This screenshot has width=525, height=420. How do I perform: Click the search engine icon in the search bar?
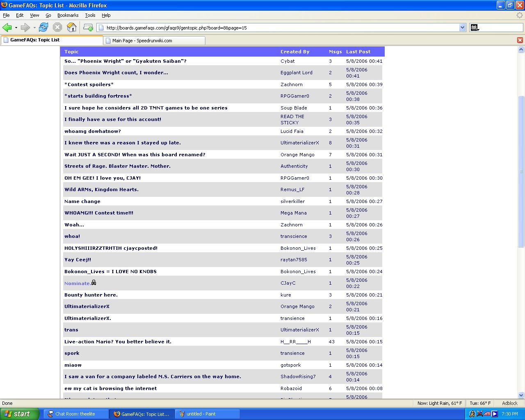[475, 27]
